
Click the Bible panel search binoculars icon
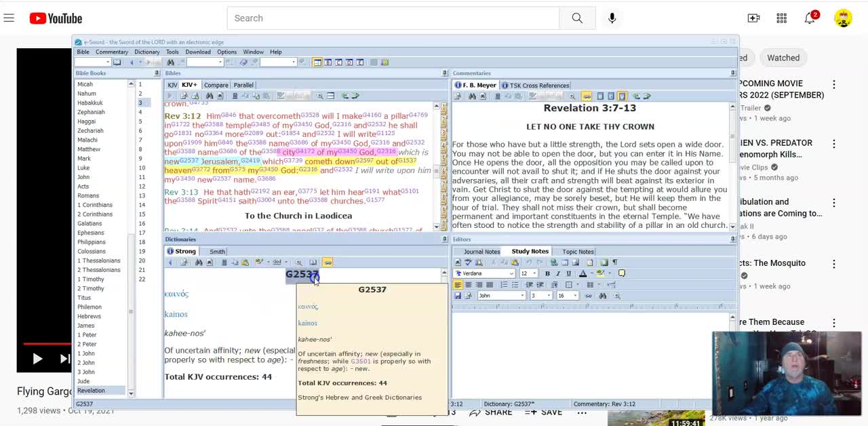[210, 96]
